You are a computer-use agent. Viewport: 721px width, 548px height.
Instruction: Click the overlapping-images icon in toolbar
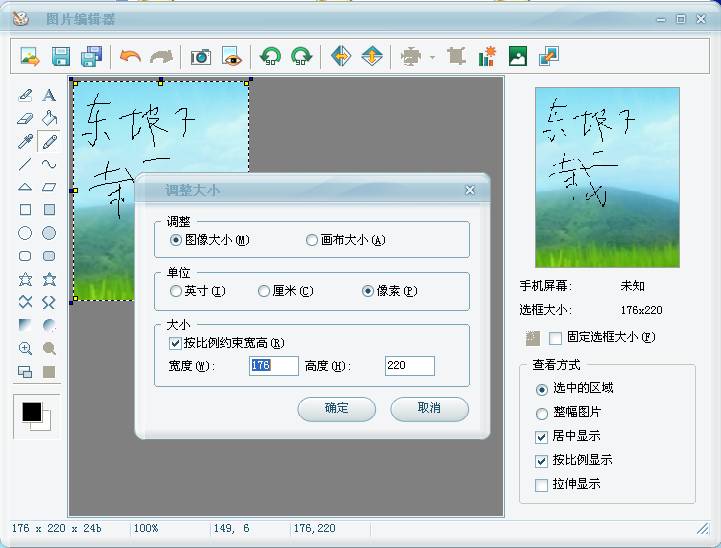[x=549, y=57]
